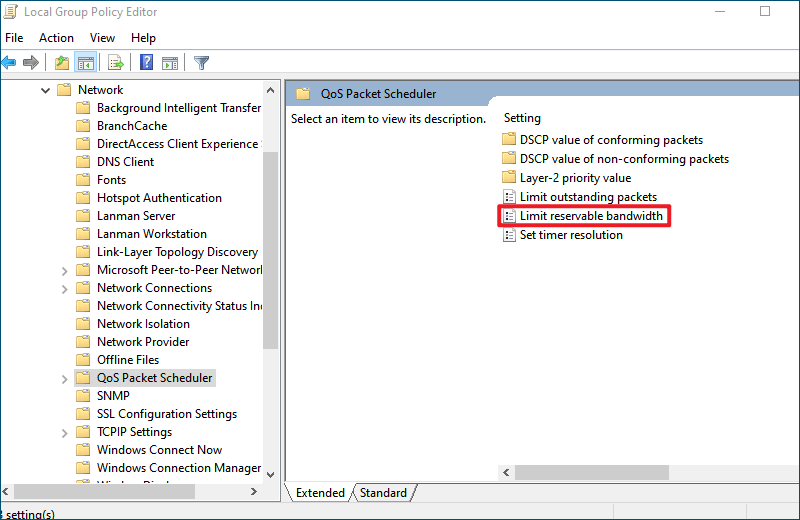Click the Filter funnel toolbar icon
The width and height of the screenshot is (800, 520).
click(202, 63)
